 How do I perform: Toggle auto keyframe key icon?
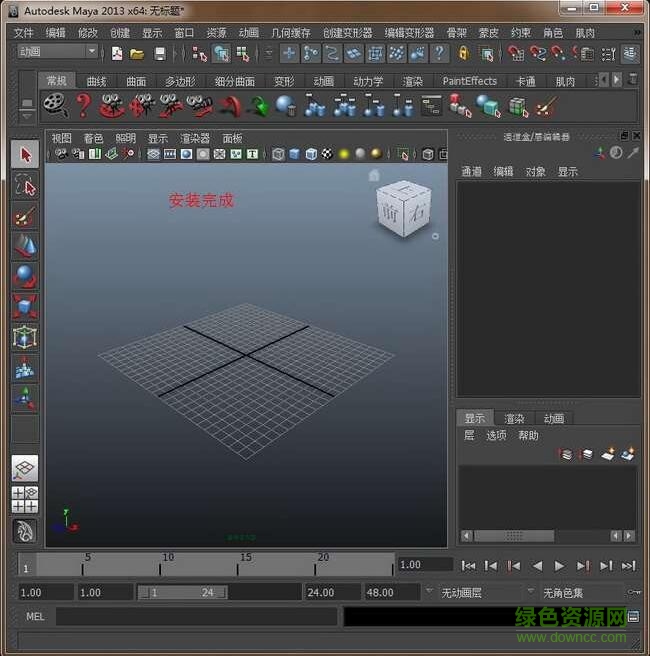[x=635, y=592]
